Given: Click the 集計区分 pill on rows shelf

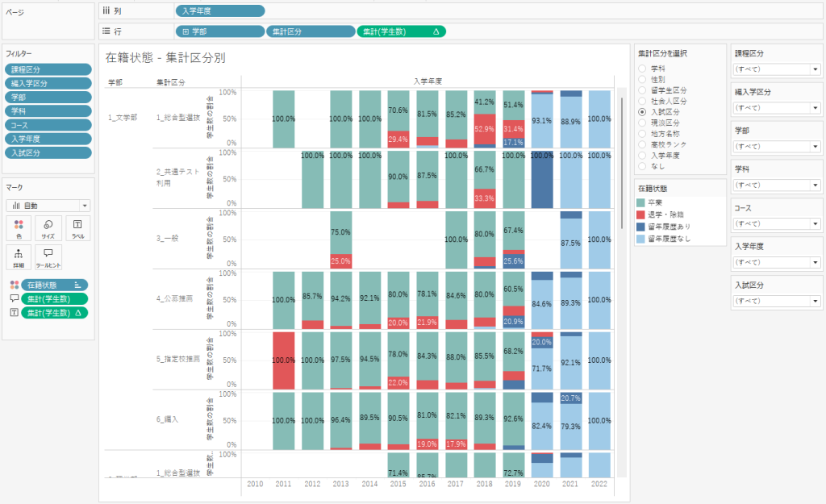Looking at the screenshot, I should click(x=310, y=31).
